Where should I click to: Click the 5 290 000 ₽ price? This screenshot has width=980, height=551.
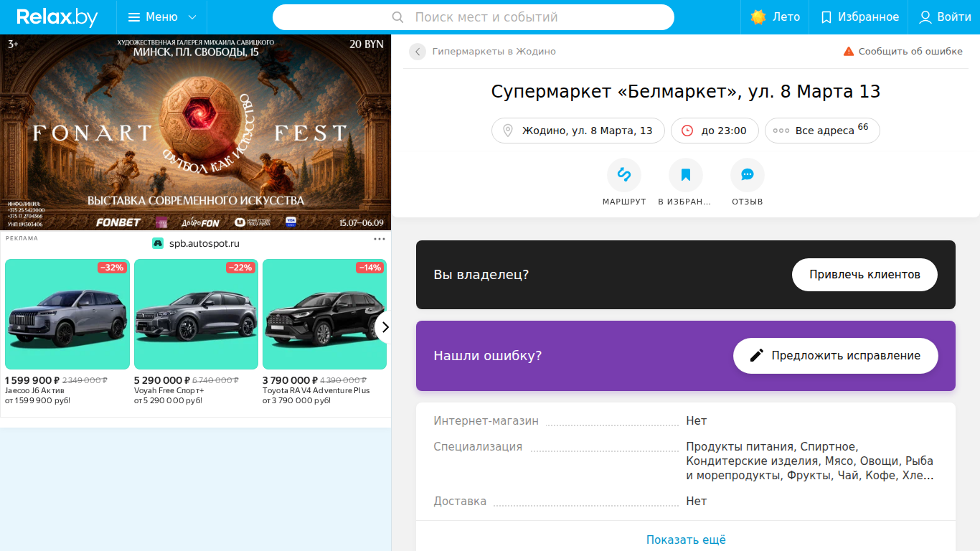coord(162,380)
